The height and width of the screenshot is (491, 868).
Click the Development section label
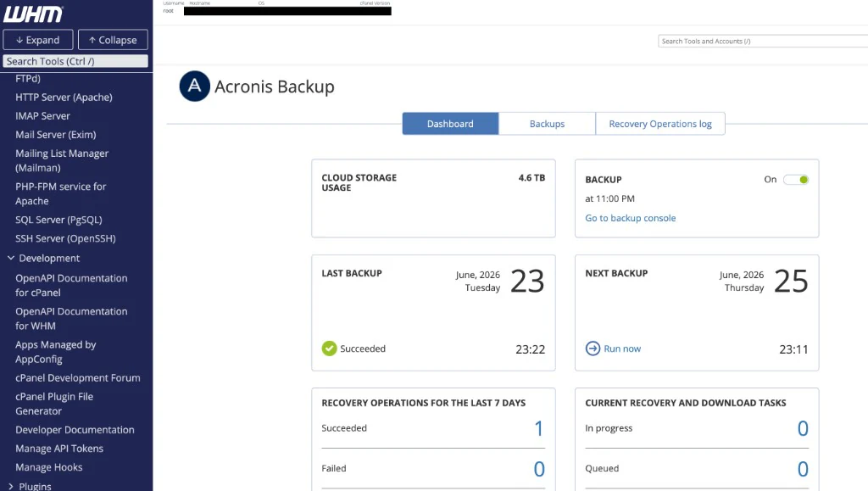49,258
